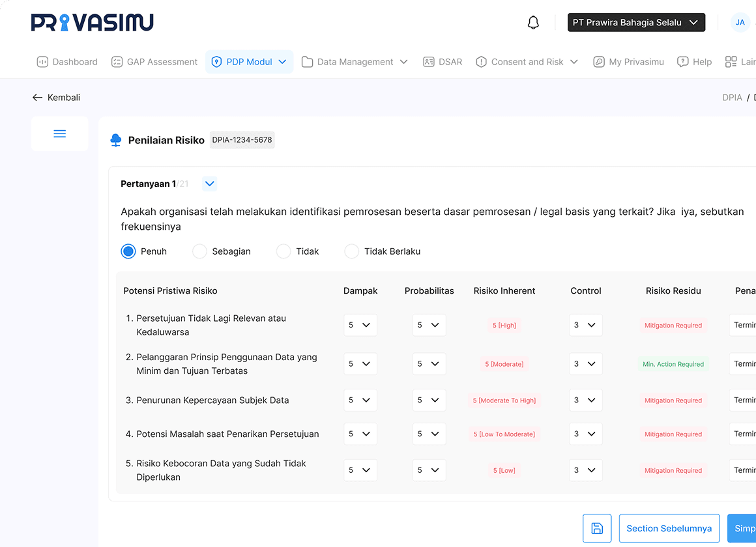Click the DPIA breadcrumb link
756x547 pixels.
732,98
